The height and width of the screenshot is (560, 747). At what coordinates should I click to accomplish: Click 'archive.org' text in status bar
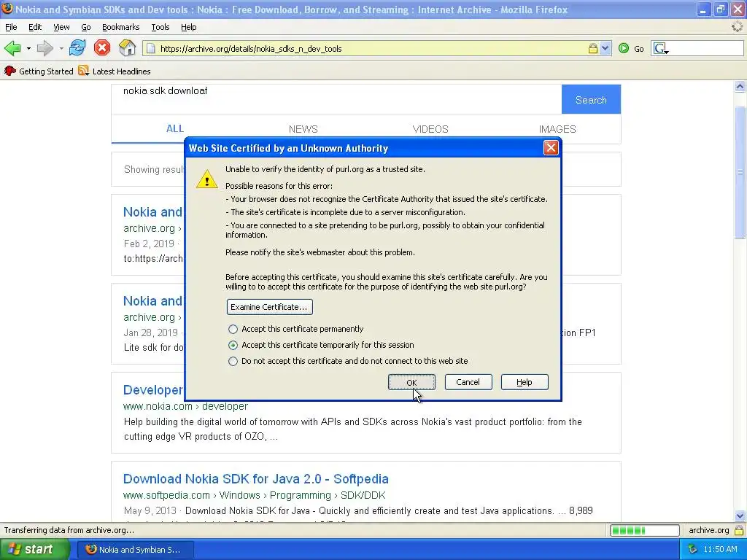point(709,530)
